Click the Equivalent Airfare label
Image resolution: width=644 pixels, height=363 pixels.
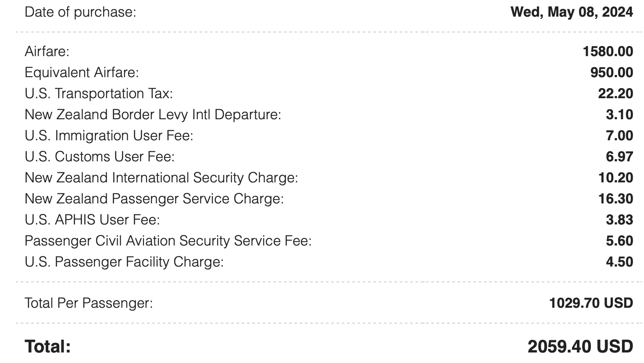[x=82, y=72]
